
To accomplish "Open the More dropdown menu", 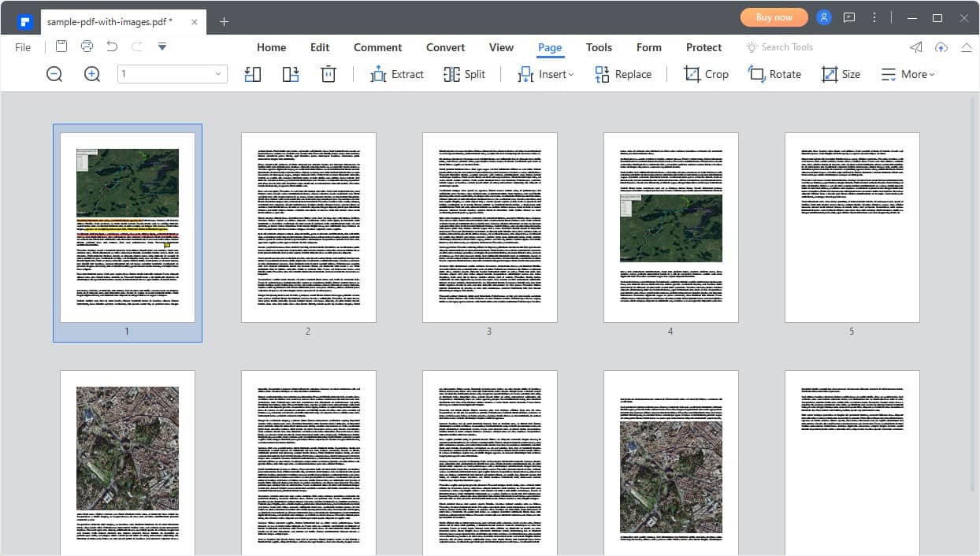I will [908, 73].
